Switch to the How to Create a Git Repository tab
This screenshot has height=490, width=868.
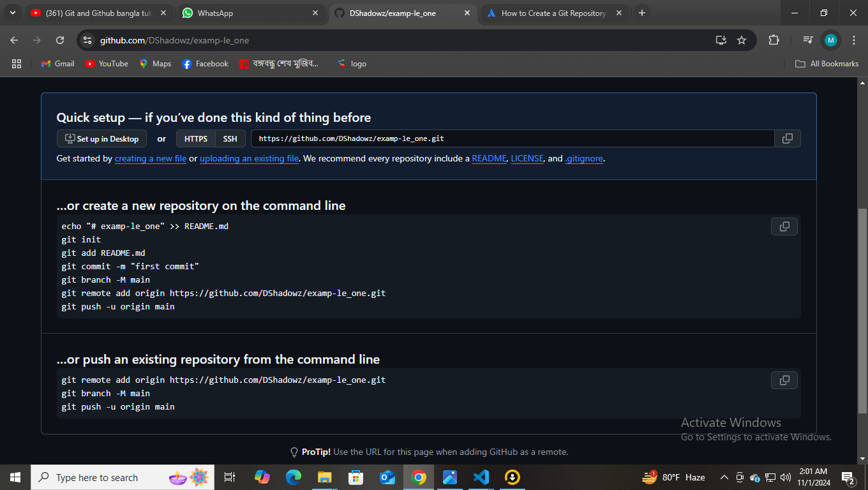pos(552,13)
